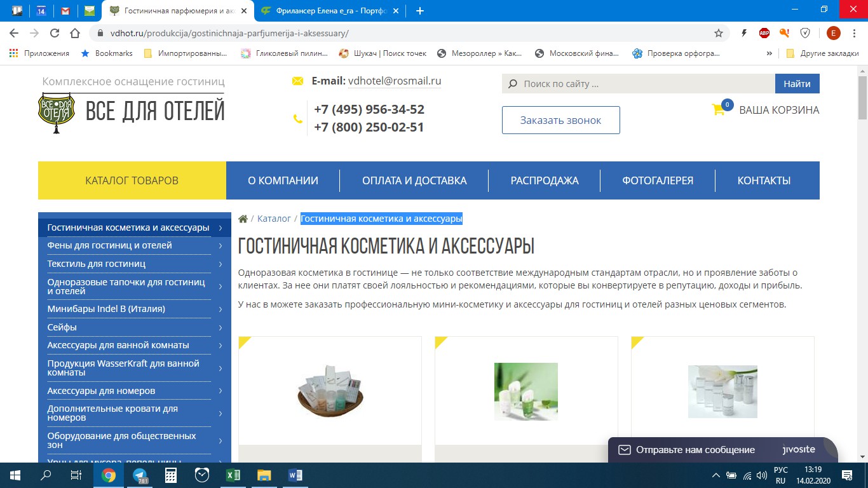Open the ОПЛАТА И ДОСТАВКА section
Image resolution: width=868 pixels, height=488 pixels.
(414, 180)
